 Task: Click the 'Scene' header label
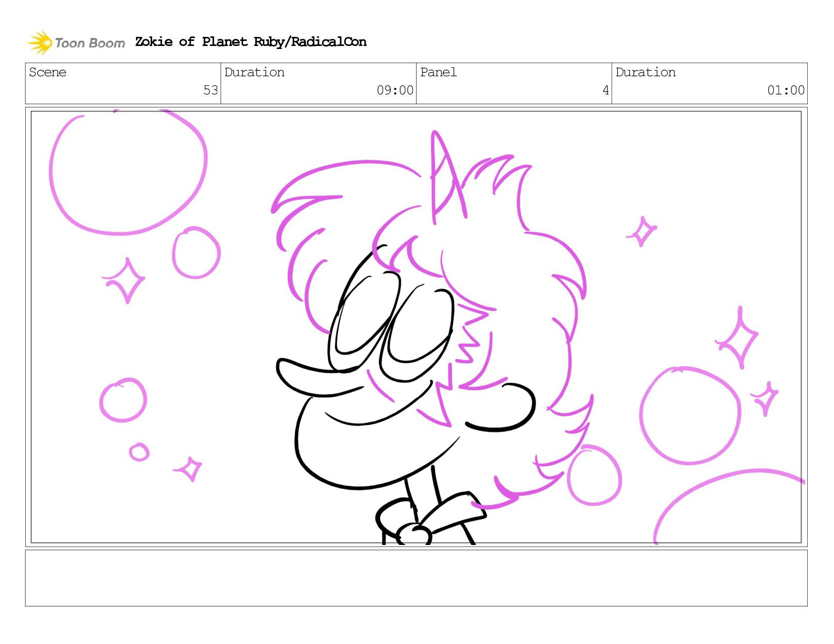pos(48,72)
